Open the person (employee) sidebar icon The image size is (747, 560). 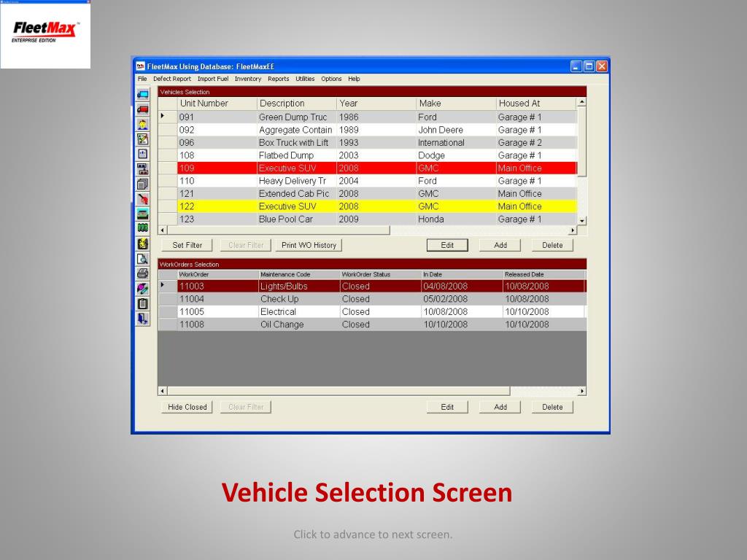pyautogui.click(x=142, y=124)
